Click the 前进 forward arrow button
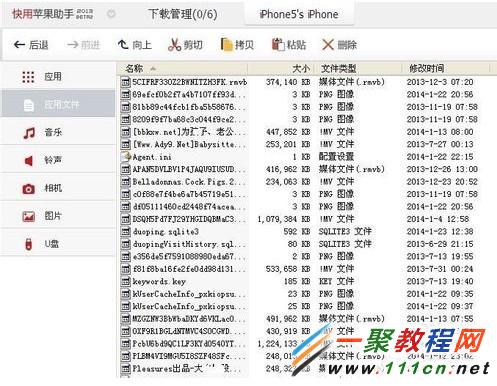Screen dimensions: 497x386 tap(83, 45)
